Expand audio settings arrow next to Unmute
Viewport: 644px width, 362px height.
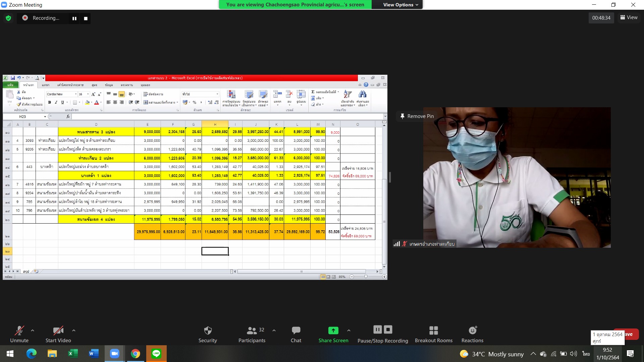click(33, 330)
